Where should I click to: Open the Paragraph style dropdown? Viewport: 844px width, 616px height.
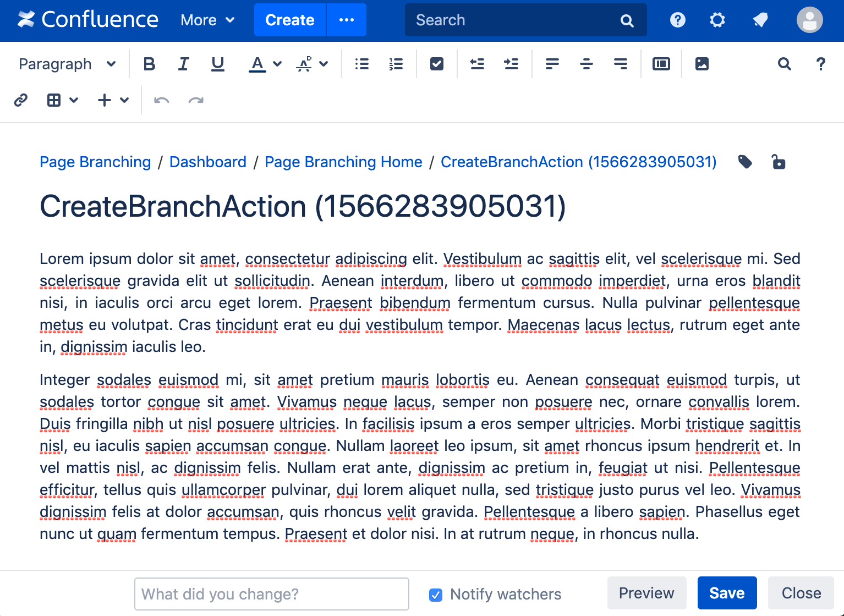click(x=67, y=64)
